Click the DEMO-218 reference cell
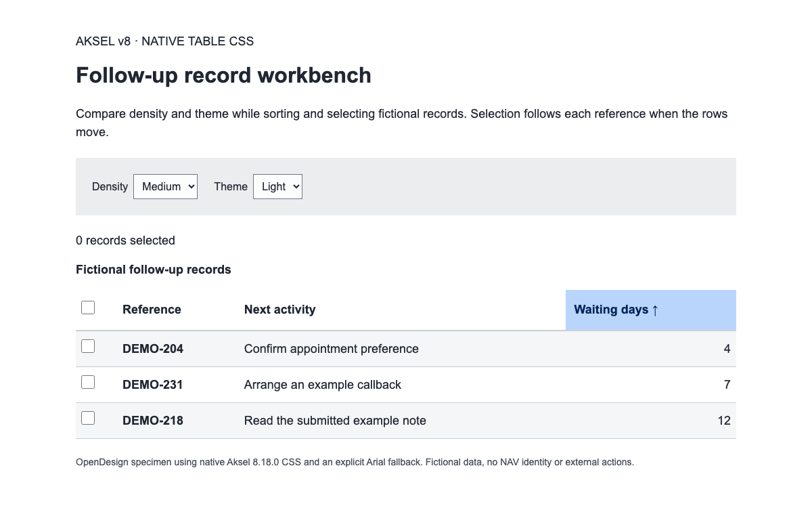 pos(153,421)
